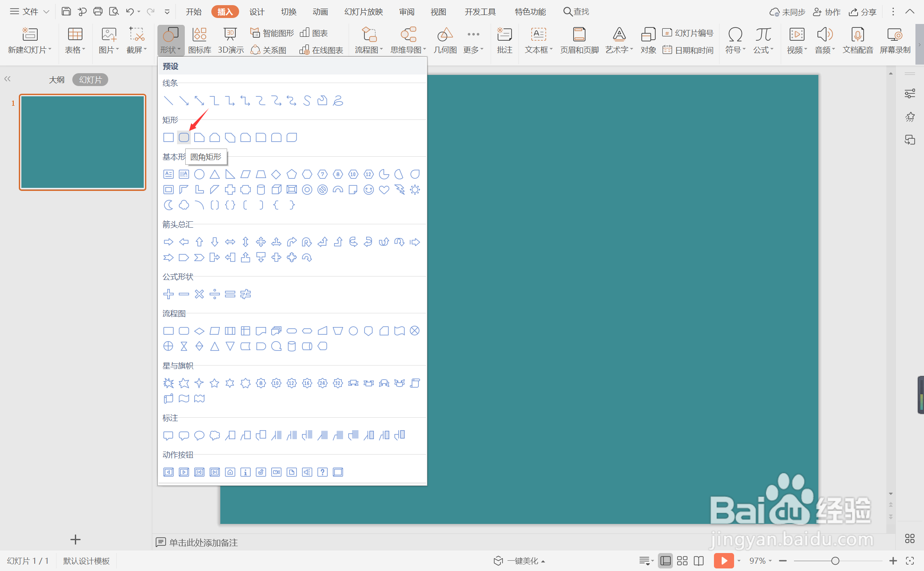Open the 文件 file menu
Image resolution: width=924 pixels, height=571 pixels.
[30, 12]
